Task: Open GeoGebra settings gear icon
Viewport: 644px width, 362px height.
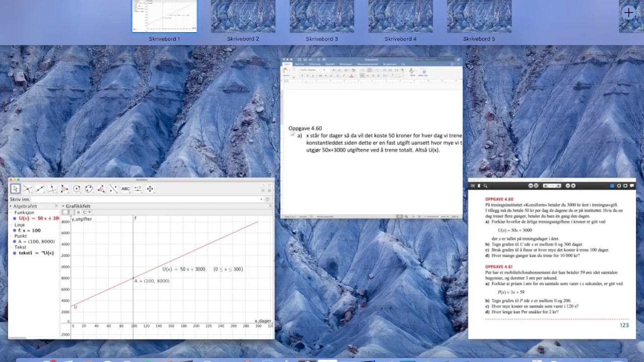Action: [270, 191]
